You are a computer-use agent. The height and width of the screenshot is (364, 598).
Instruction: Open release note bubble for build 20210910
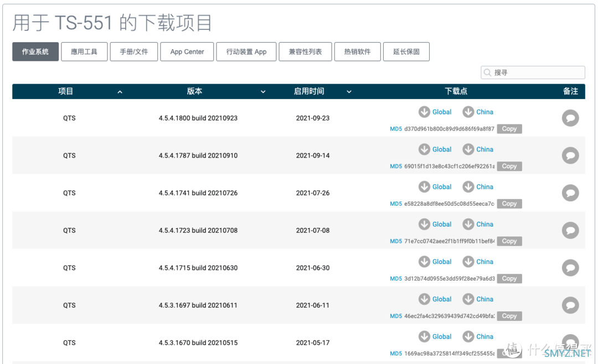click(570, 155)
